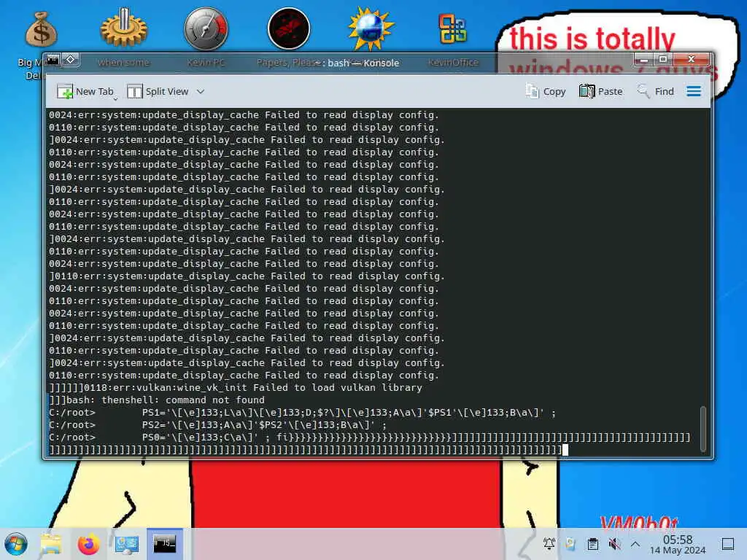The image size is (747, 560).
Task: Open the KevinOffice desktop icon
Action: coord(452,29)
